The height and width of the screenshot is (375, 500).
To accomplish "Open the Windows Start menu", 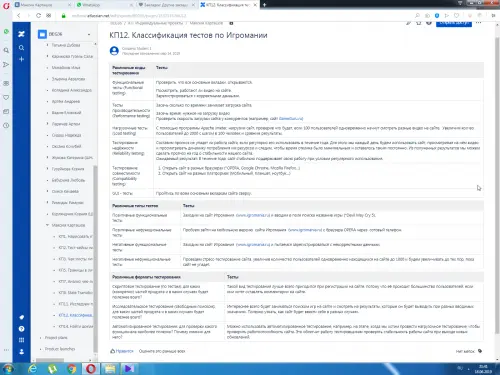I will pos(8,369).
